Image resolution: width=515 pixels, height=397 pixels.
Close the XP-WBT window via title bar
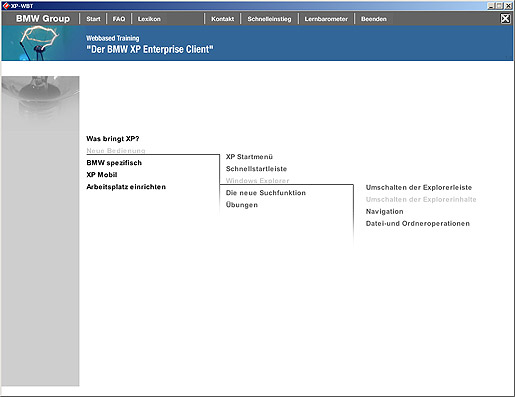click(508, 6)
